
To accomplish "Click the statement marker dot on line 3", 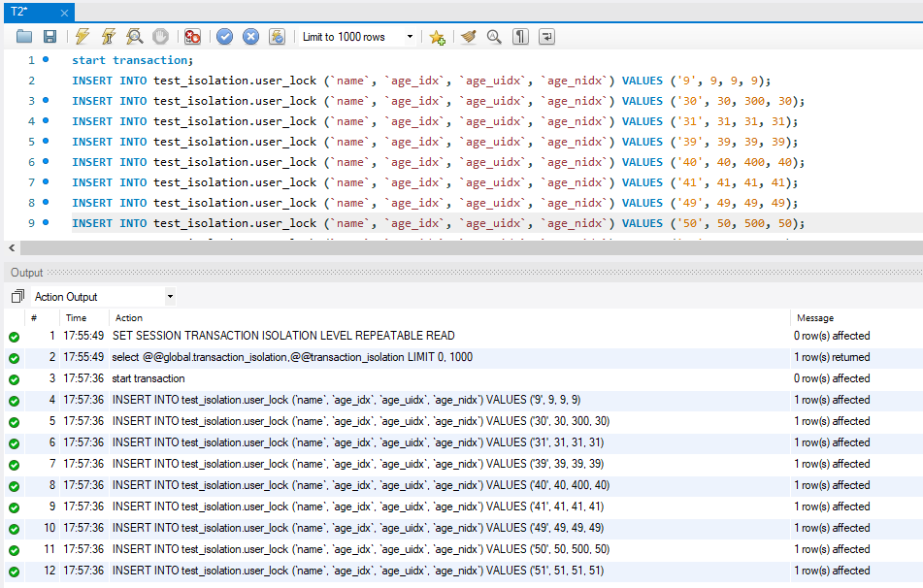I will 46,100.
